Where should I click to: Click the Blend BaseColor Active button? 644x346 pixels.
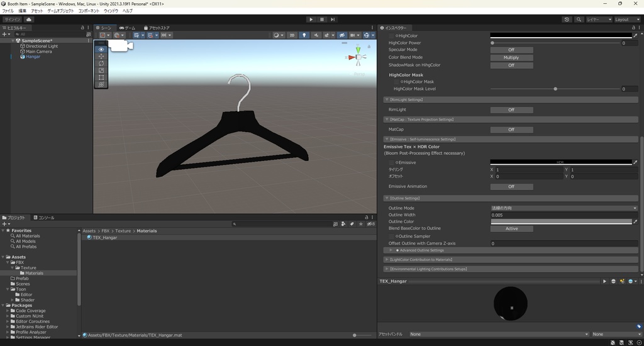point(511,228)
